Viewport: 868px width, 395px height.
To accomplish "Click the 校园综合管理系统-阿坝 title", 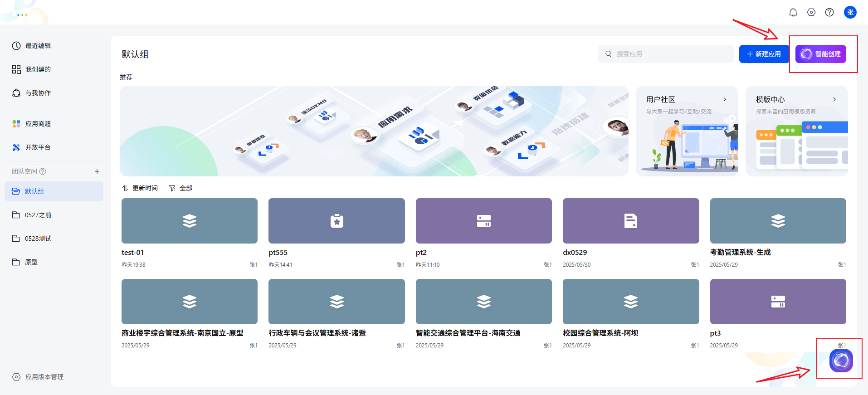I will tap(600, 333).
